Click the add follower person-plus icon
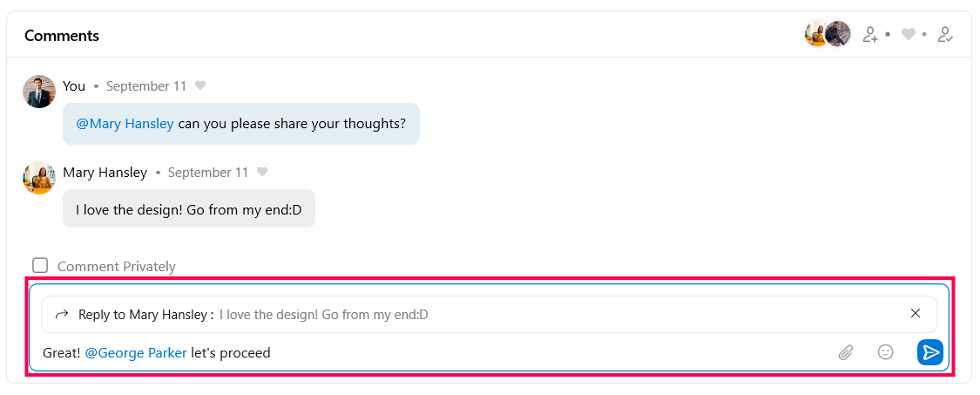The image size is (980, 395). (870, 35)
